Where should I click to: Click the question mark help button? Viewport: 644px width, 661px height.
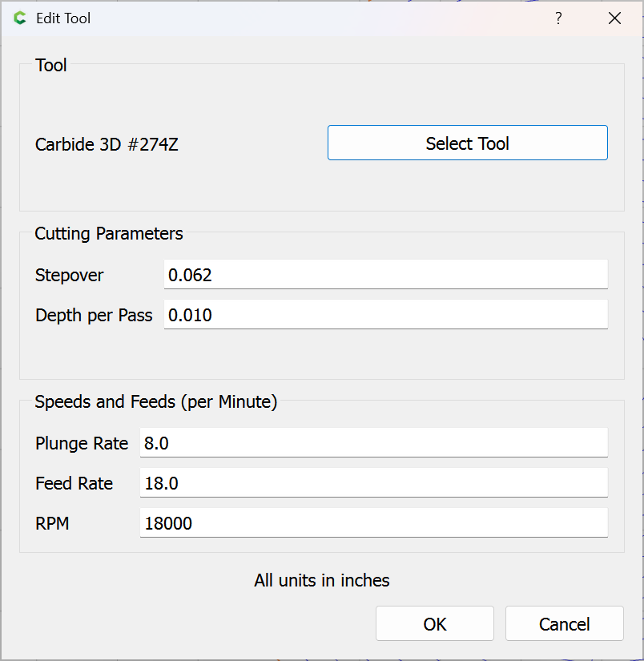[558, 18]
